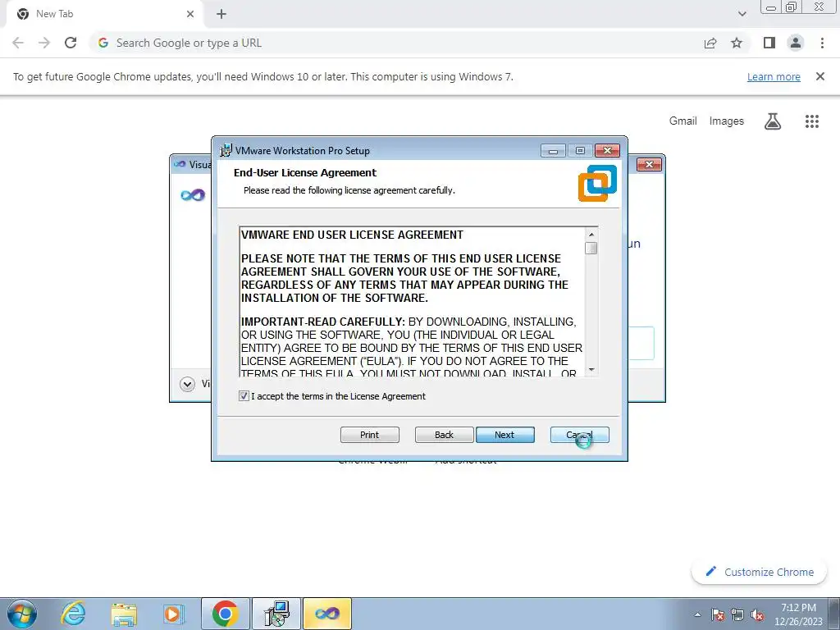
Task: Go Back in VMware setup wizard
Action: point(444,435)
